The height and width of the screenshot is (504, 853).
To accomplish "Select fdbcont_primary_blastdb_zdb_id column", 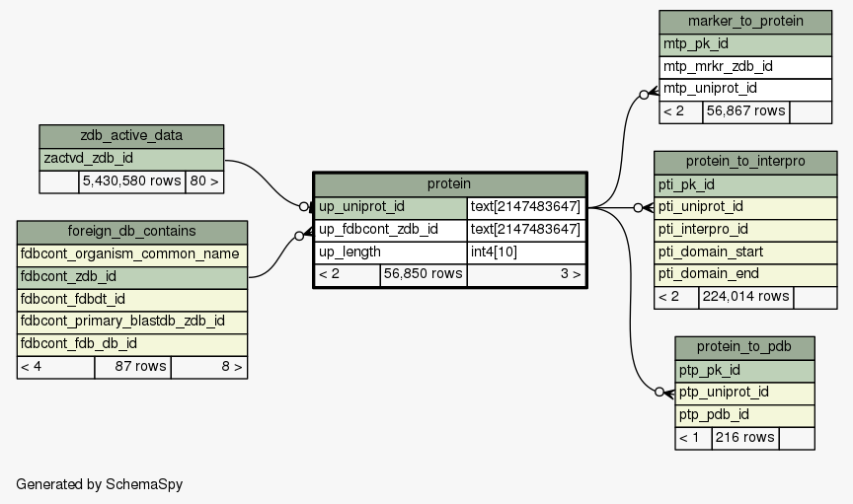I will [x=132, y=322].
